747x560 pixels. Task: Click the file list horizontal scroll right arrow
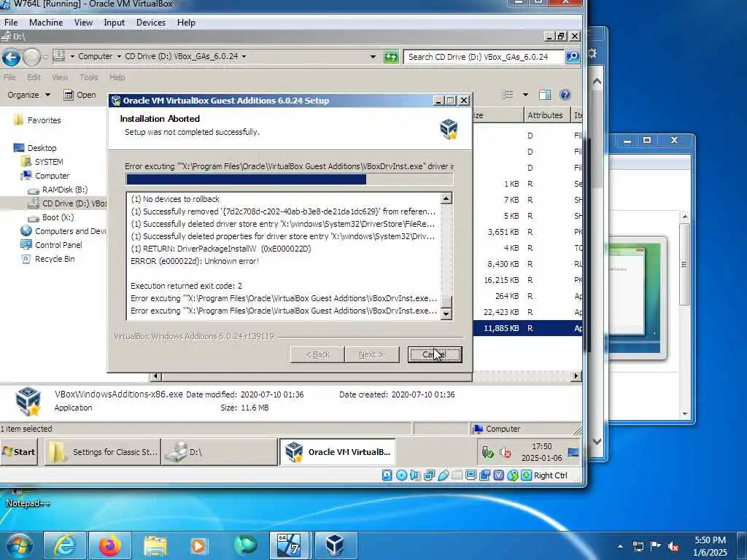(576, 376)
